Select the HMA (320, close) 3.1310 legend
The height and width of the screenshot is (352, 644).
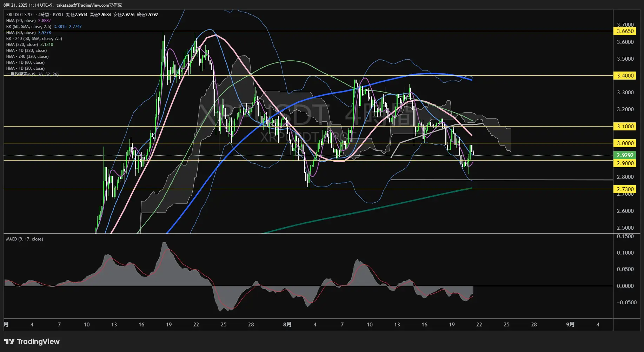29,45
